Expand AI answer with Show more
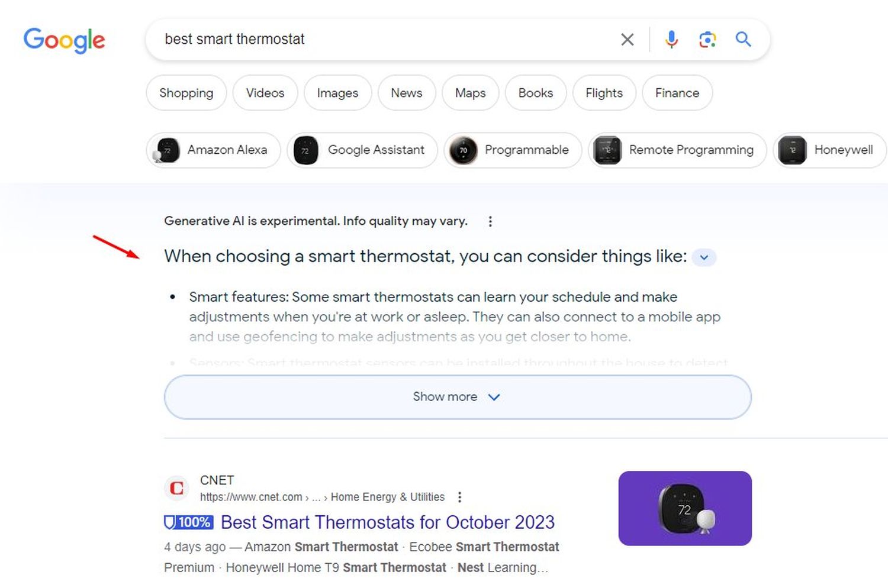The width and height of the screenshot is (888, 588). pos(457,397)
